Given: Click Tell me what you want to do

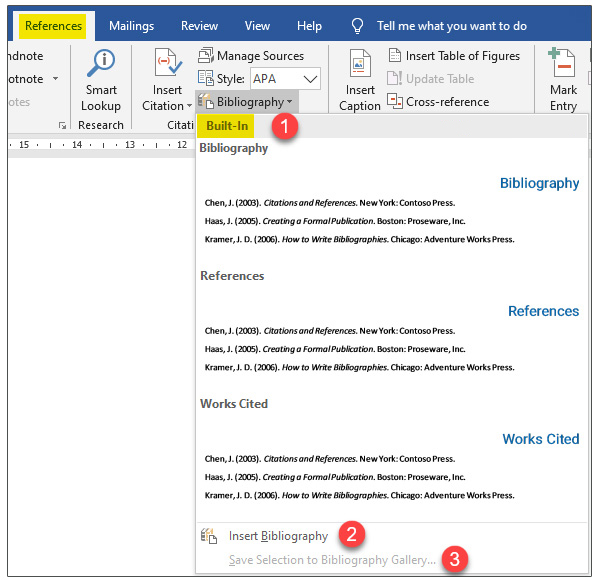Looking at the screenshot, I should coord(452,26).
